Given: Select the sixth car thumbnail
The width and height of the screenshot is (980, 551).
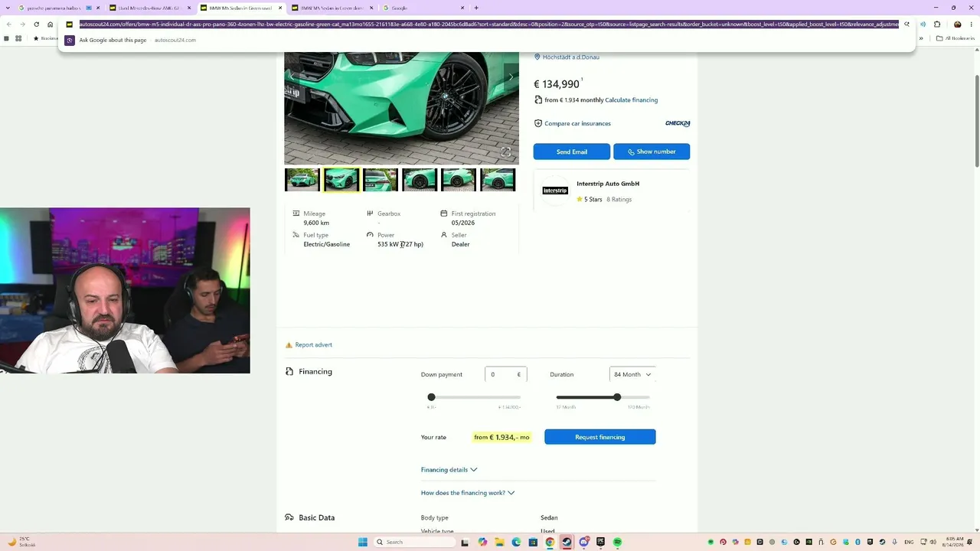Looking at the screenshot, I should pyautogui.click(x=498, y=180).
